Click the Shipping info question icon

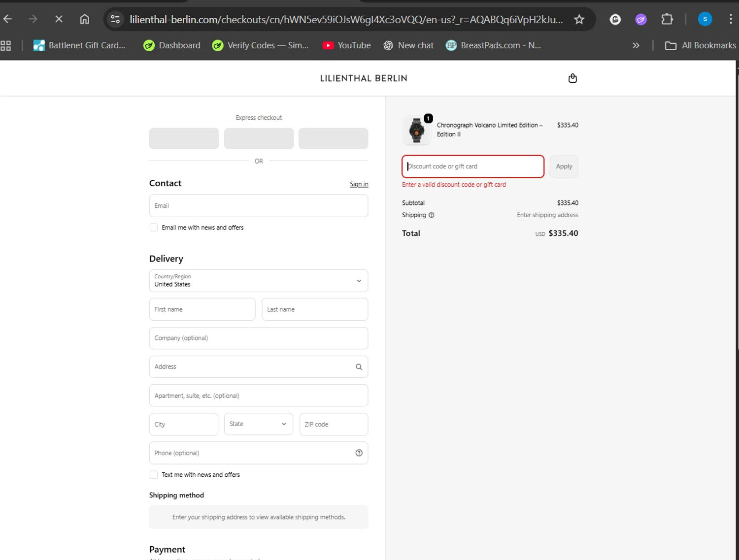pyautogui.click(x=432, y=215)
